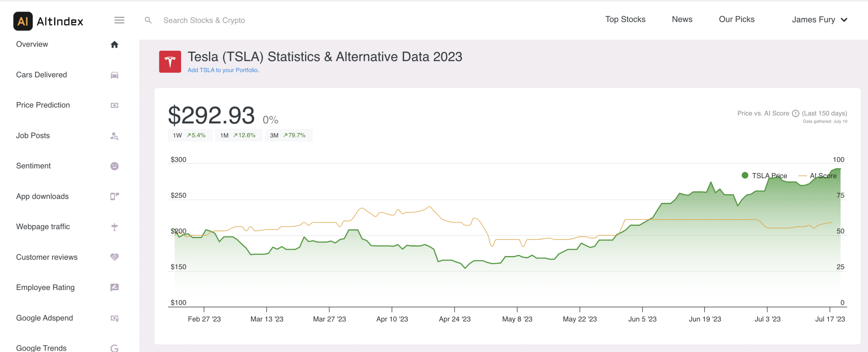Click the Job Posts person-search icon
This screenshot has width=868, height=352.
(x=115, y=136)
